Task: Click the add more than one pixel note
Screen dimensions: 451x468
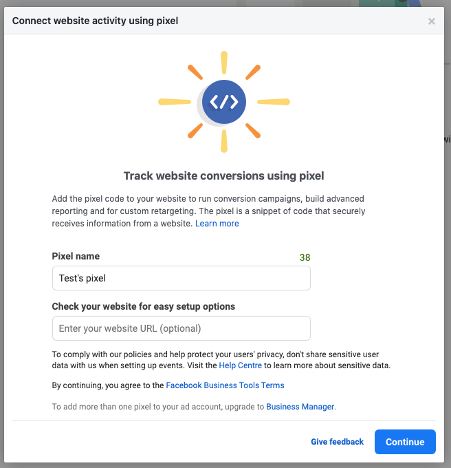Action: pyautogui.click(x=194, y=407)
